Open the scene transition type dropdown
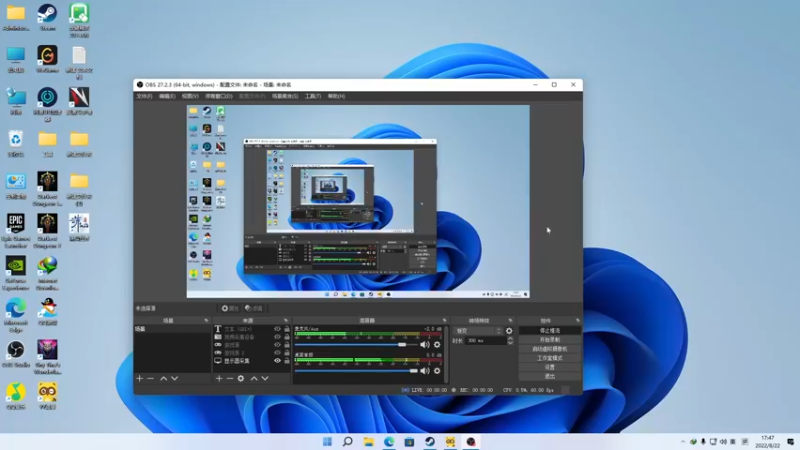Screen dimensions: 800x450 click(478, 330)
